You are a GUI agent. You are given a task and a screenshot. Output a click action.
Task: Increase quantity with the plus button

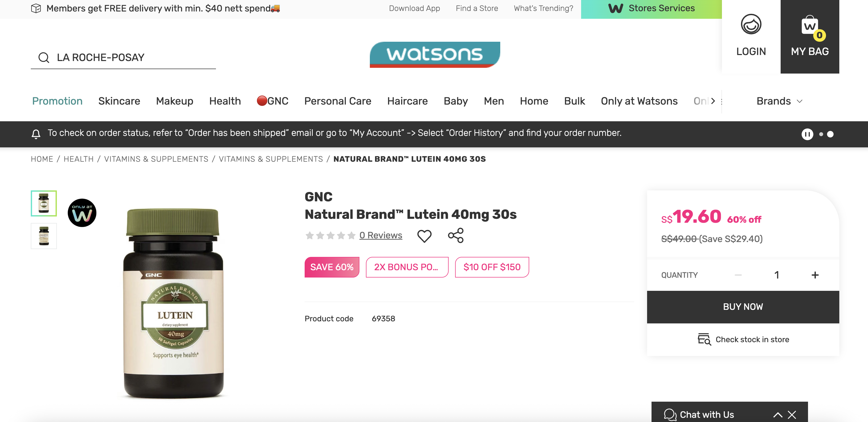[x=815, y=275]
